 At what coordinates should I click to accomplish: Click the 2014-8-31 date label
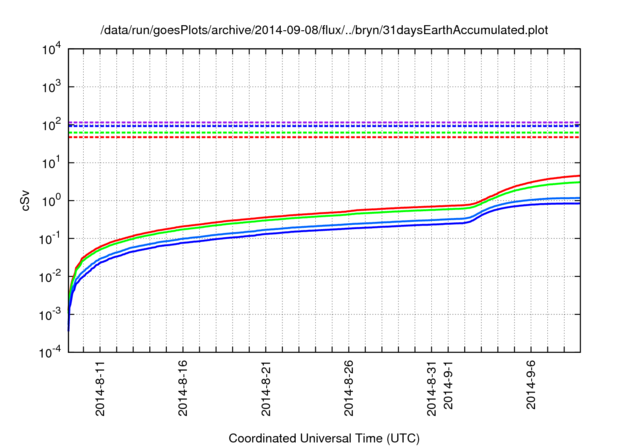pos(431,388)
